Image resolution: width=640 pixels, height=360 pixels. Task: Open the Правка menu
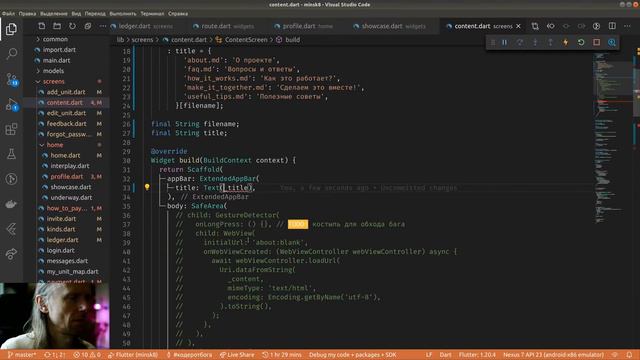click(27, 13)
